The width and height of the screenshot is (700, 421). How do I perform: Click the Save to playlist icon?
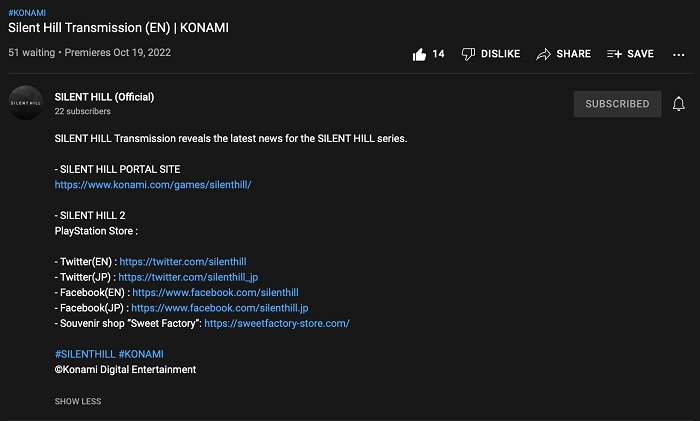click(614, 54)
